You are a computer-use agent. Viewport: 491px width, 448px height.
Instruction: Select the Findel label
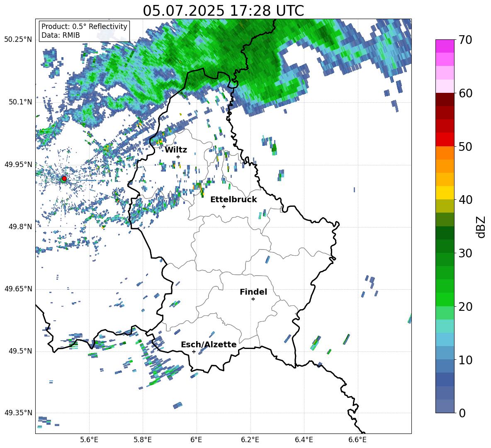[x=253, y=292]
